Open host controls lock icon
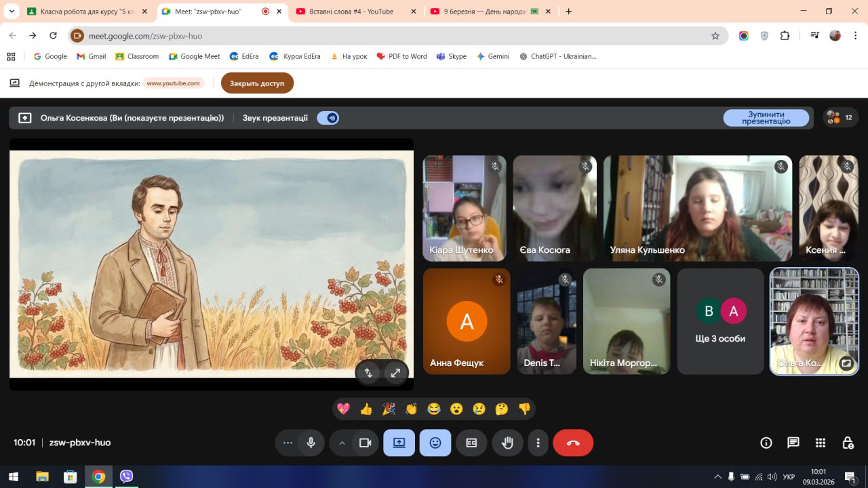868x488 pixels. click(x=848, y=443)
